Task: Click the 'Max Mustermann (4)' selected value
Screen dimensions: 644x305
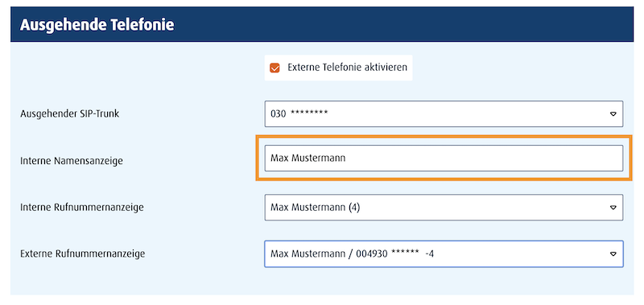Action: tap(315, 208)
